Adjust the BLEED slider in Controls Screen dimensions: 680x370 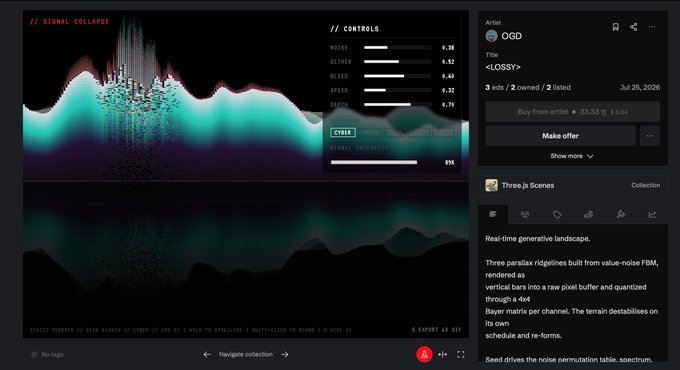(x=398, y=76)
